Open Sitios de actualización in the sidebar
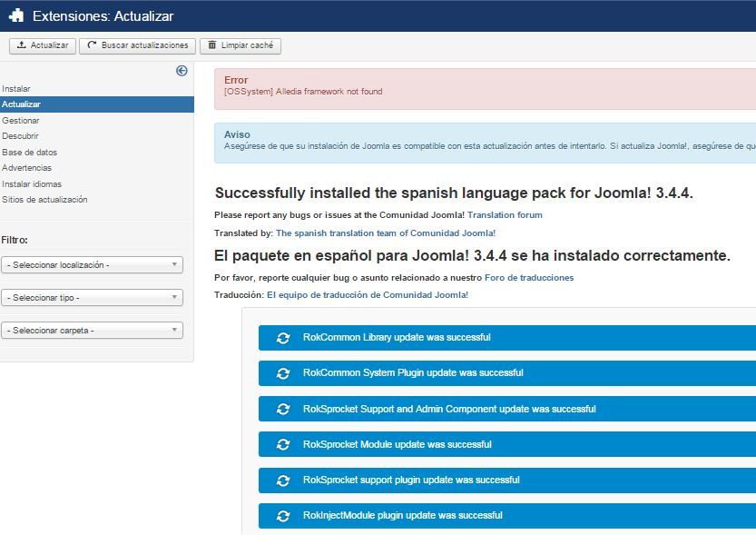Image resolution: width=756 pixels, height=535 pixels. (x=44, y=200)
